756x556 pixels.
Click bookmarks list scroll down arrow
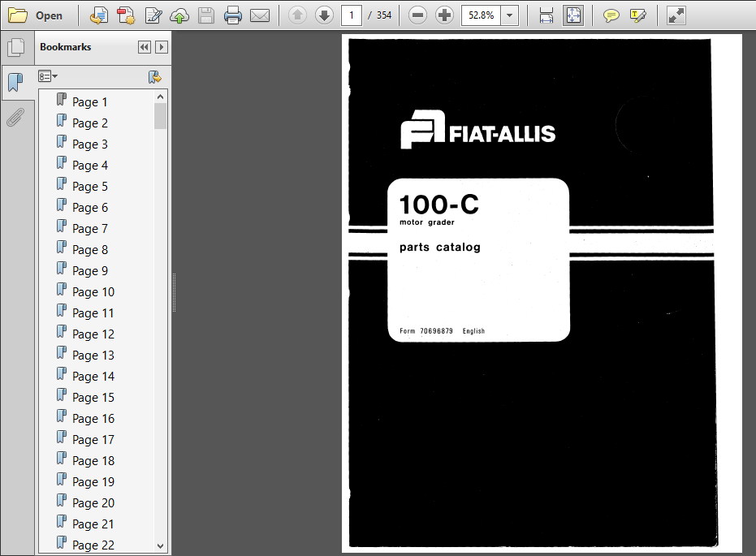tap(161, 546)
